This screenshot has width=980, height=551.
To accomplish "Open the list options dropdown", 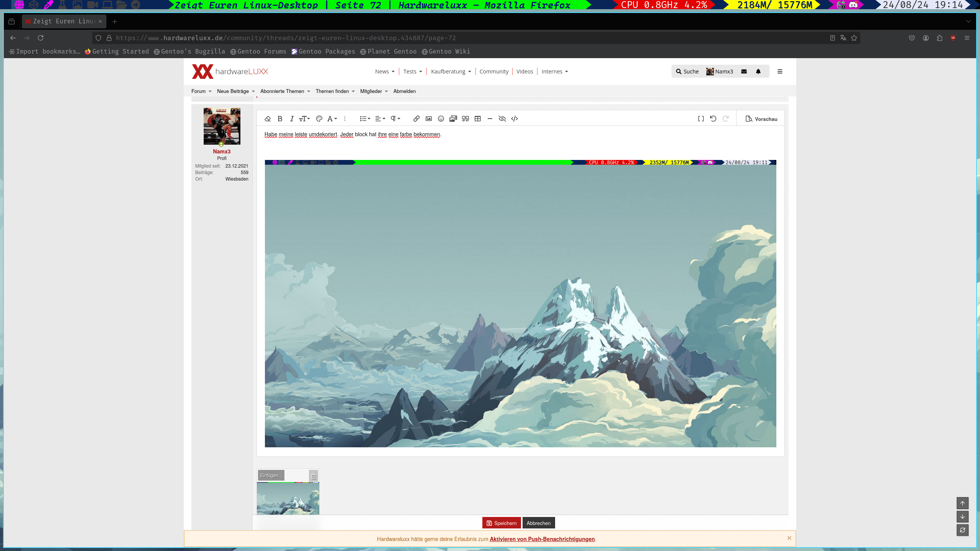I will click(365, 119).
